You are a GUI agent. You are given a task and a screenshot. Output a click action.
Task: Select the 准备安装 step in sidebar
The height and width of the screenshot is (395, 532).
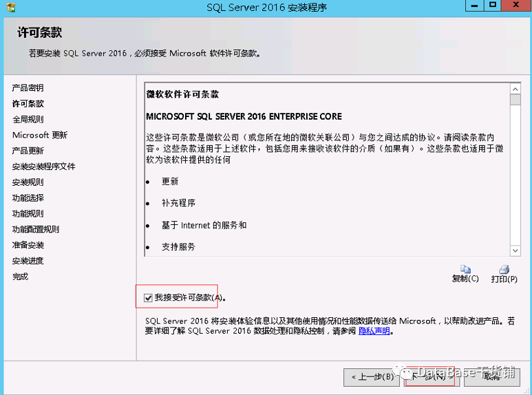tap(28, 245)
